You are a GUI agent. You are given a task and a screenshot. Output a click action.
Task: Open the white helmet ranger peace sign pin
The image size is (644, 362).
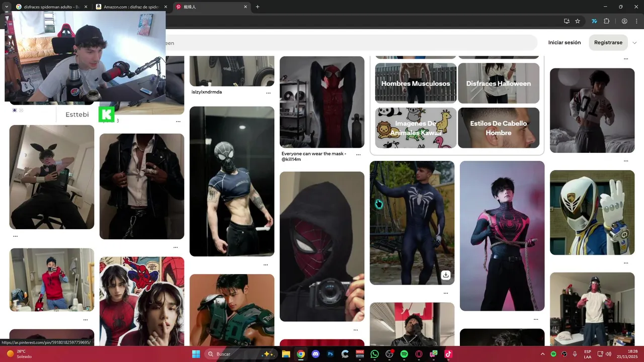coord(592,213)
